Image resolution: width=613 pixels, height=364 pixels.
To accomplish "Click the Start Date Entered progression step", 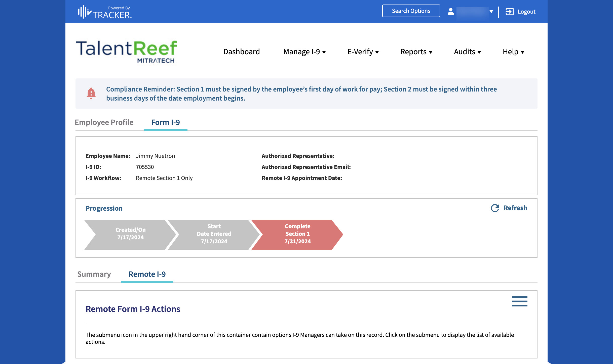I will 214,235.
